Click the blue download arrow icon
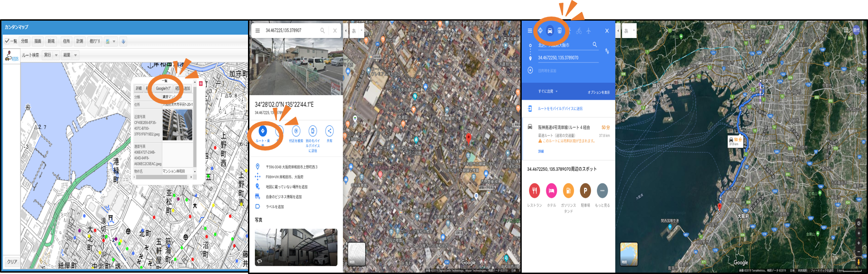Screen dimensions: 868x274 tap(123, 41)
